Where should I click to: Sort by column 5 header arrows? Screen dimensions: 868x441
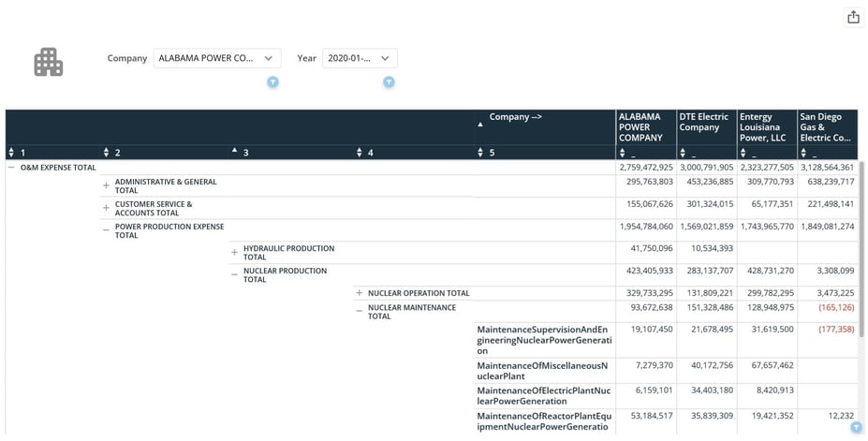click(480, 153)
